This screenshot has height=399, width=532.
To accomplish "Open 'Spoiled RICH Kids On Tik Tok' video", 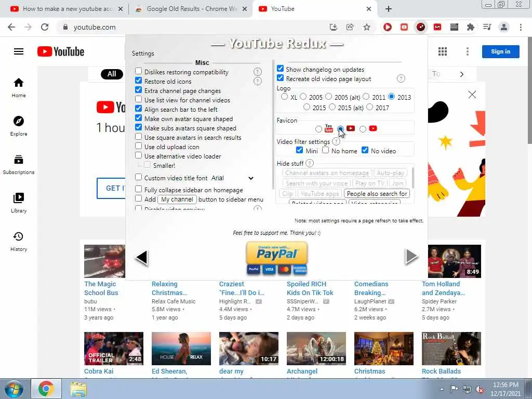I will click(x=310, y=288).
